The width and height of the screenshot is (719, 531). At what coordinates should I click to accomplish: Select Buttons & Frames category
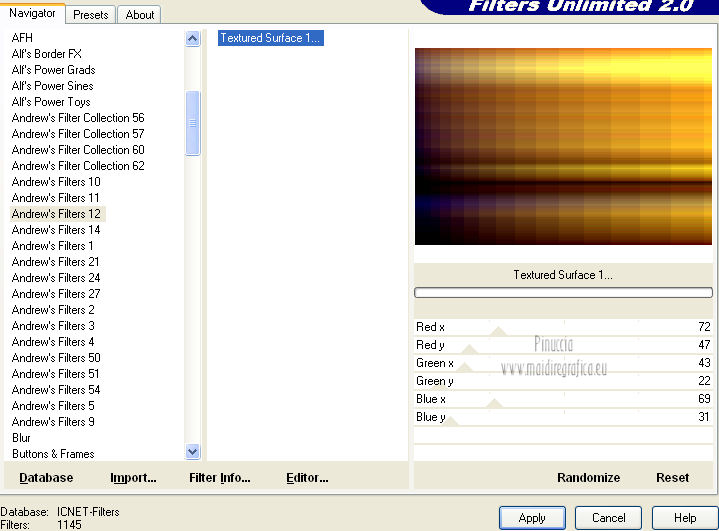(x=53, y=454)
